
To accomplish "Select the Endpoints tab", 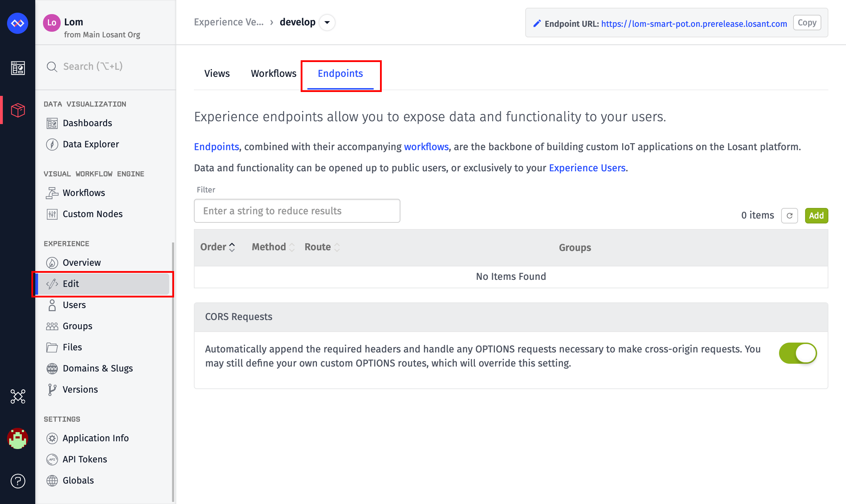I will tap(340, 73).
